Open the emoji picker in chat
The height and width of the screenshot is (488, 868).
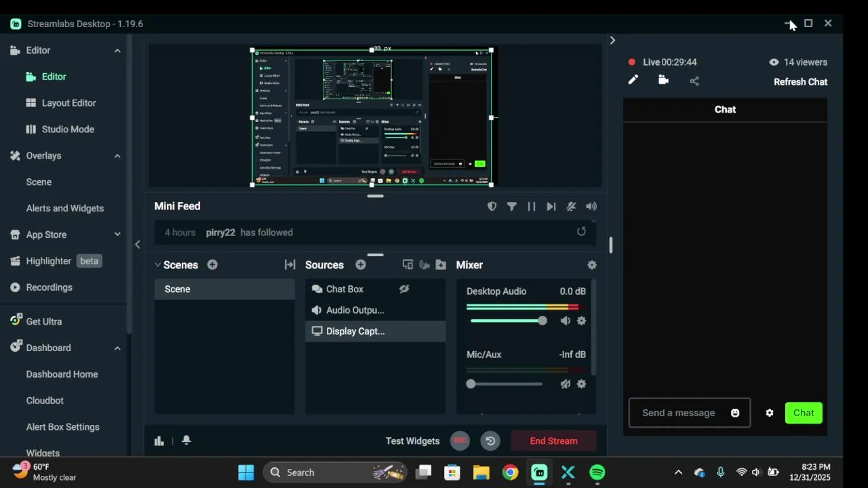click(735, 413)
